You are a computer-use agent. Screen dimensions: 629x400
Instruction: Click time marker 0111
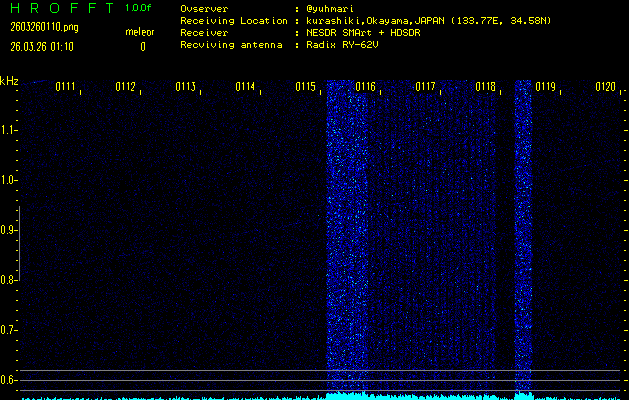(x=65, y=87)
